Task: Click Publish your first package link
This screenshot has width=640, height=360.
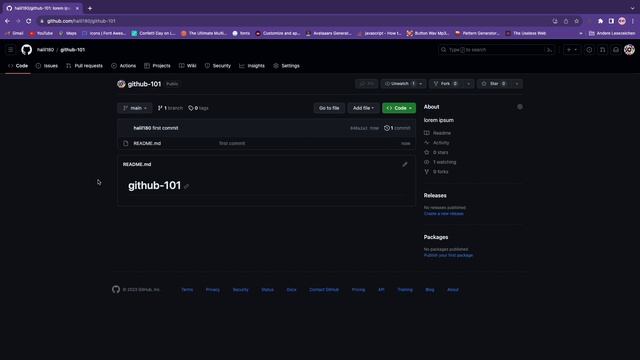Action: (x=448, y=255)
